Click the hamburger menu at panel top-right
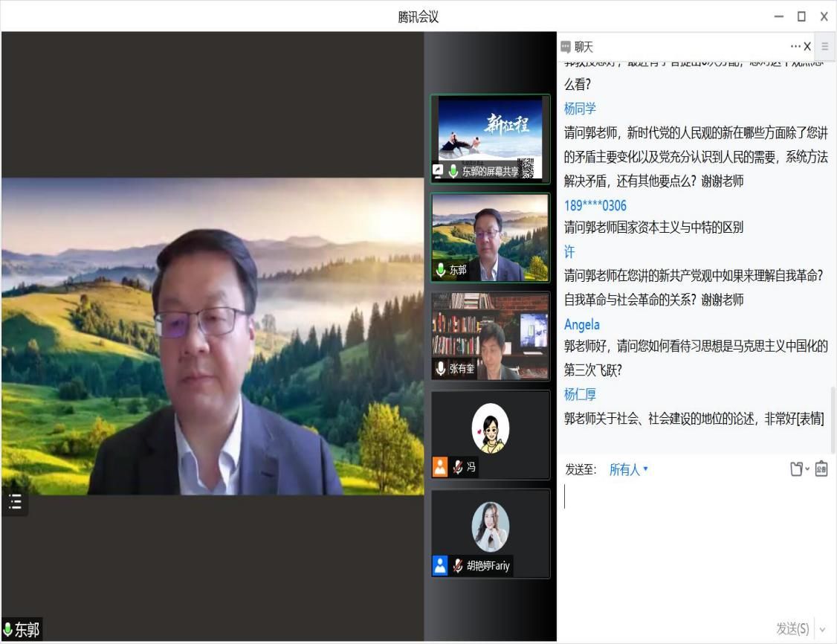The width and height of the screenshot is (837, 644). coord(824,46)
